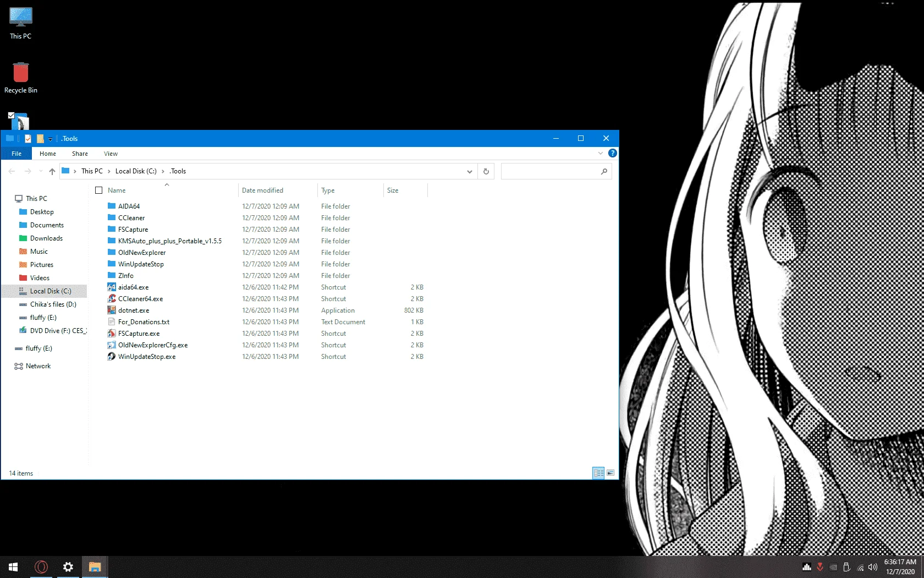The width and height of the screenshot is (924, 578).
Task: Open the address bar history dropdown
Action: point(470,171)
